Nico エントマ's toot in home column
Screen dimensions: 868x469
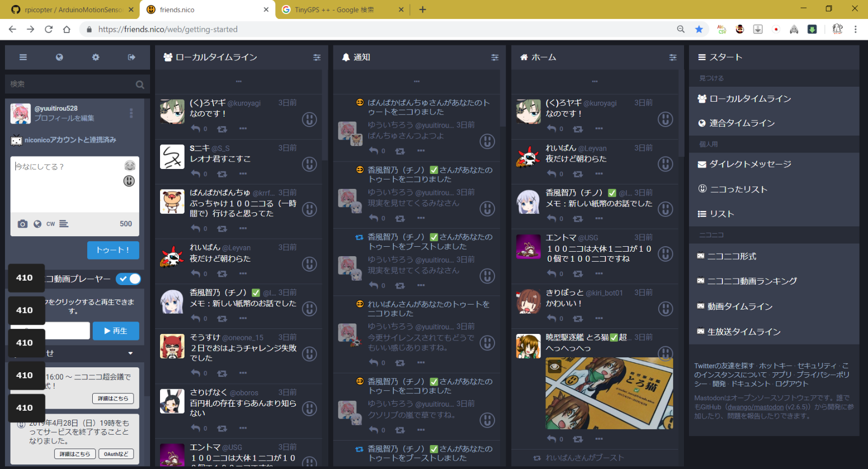666,254
